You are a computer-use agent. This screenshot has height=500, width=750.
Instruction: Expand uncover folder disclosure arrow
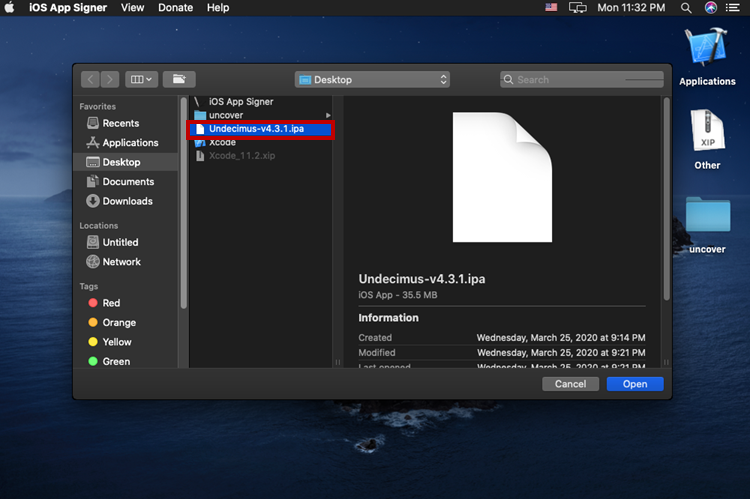coord(328,115)
